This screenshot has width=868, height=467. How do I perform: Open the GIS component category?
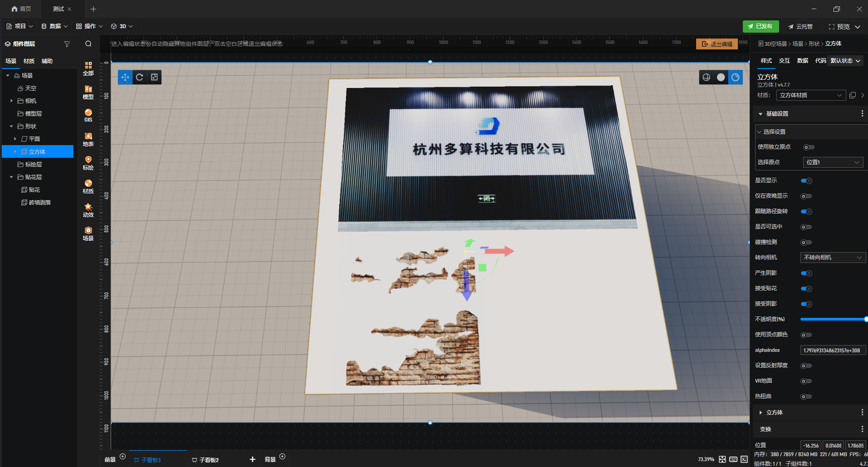88,116
